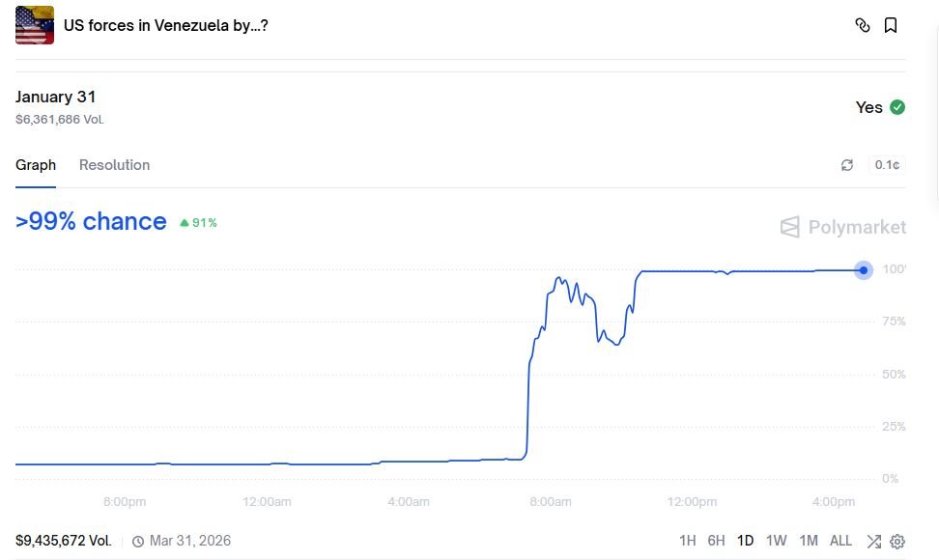Screen dimensions: 939x560
Task: Click the US-Venezuela flag market image
Action: tap(35, 25)
